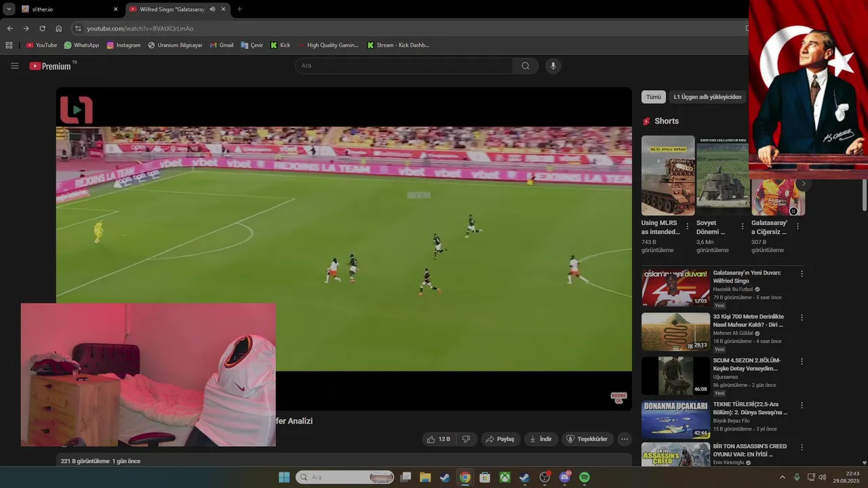
Task: Open Galatasaray'ın Yeni Duvarı video thumbnail
Action: pyautogui.click(x=675, y=287)
